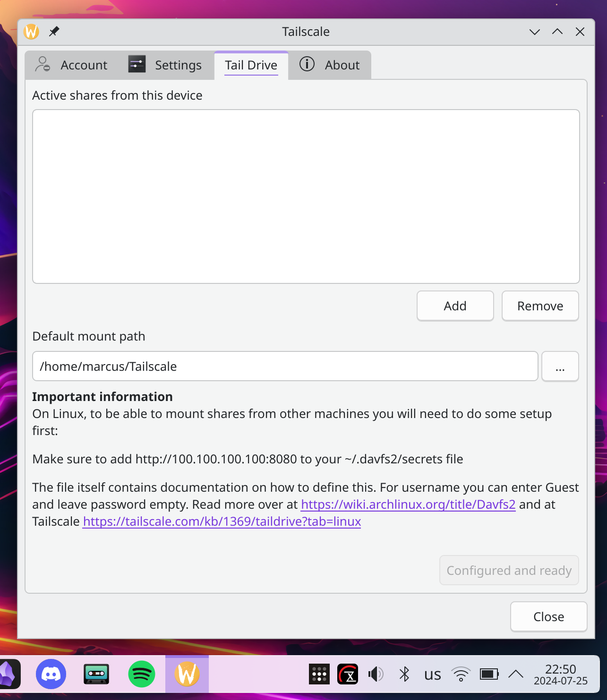Click the Tailscale app icon in title bar

point(31,32)
